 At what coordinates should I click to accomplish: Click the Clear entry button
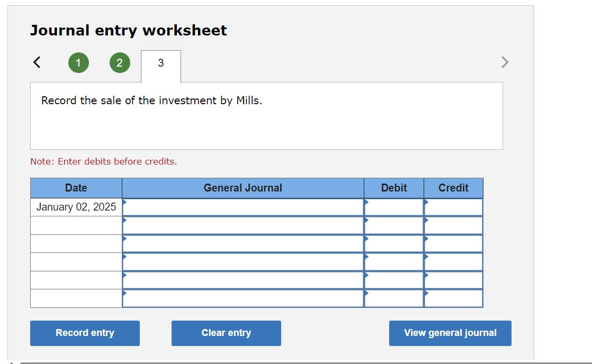(x=226, y=333)
